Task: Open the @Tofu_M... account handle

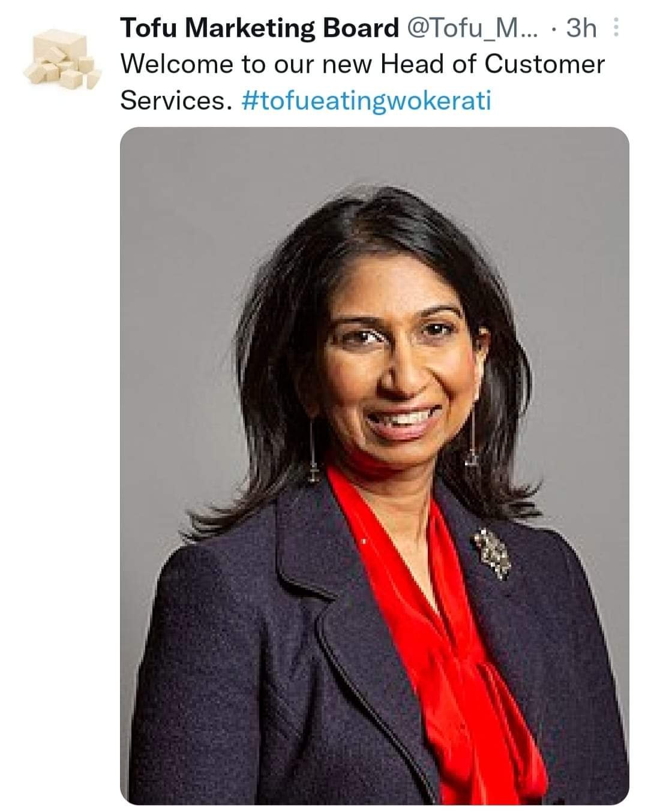Action: pos(473,28)
